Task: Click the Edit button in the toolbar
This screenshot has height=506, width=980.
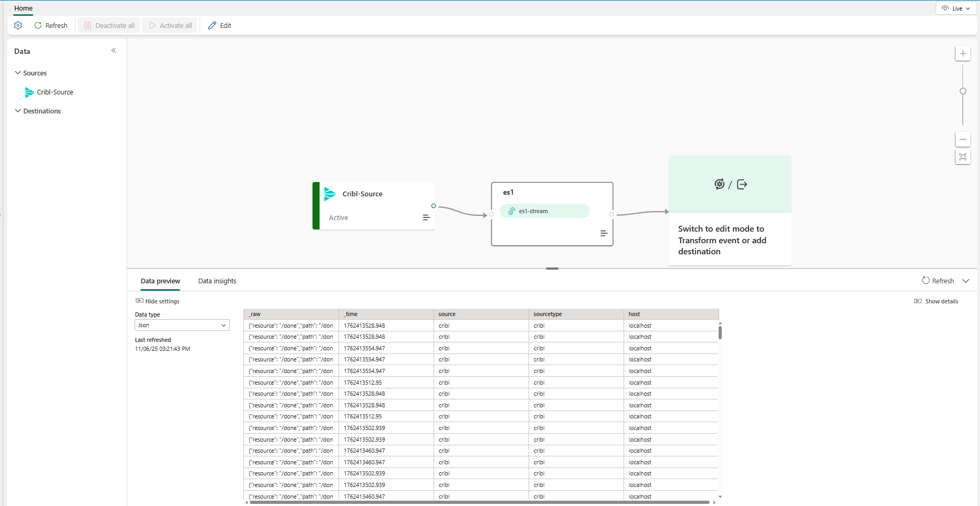Action: click(x=220, y=25)
